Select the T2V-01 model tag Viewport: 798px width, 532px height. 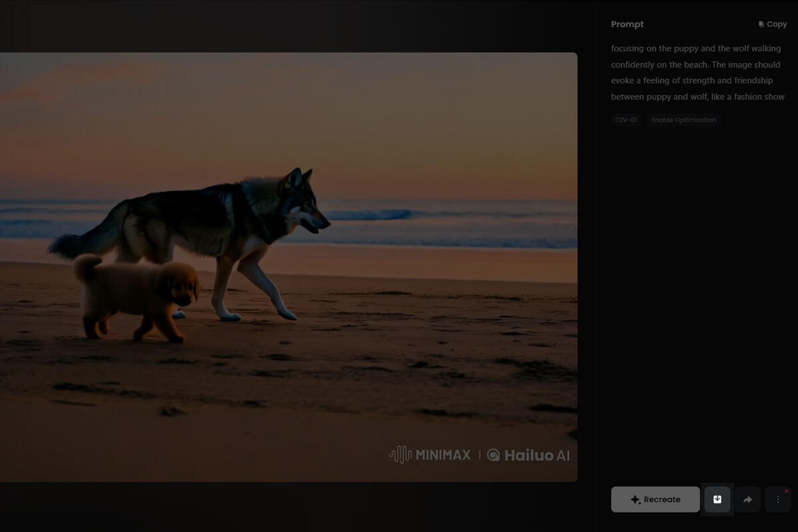(626, 120)
